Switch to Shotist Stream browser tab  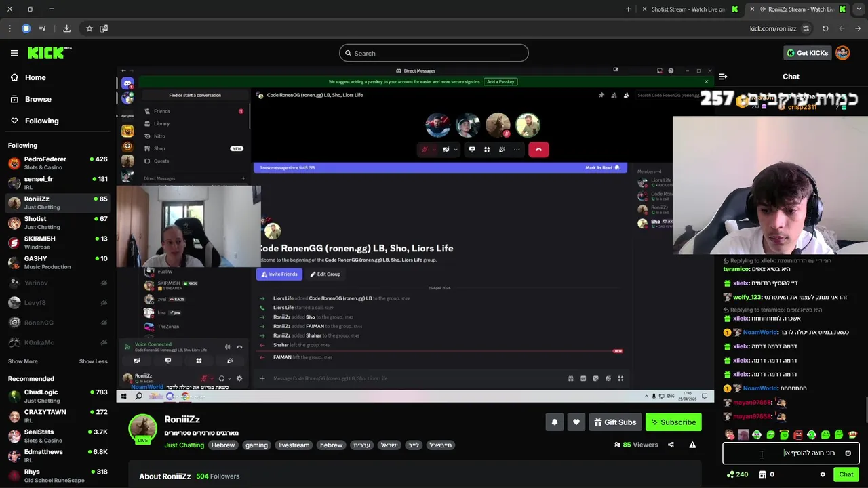[688, 9]
